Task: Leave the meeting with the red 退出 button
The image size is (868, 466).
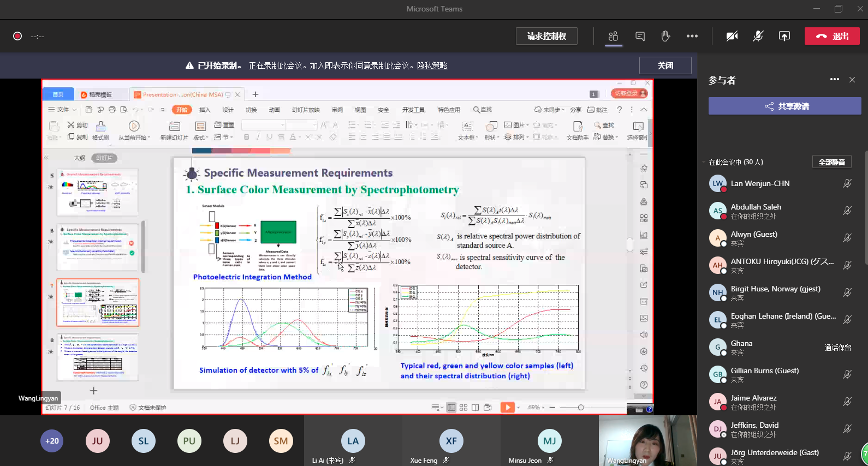Action: click(x=832, y=36)
